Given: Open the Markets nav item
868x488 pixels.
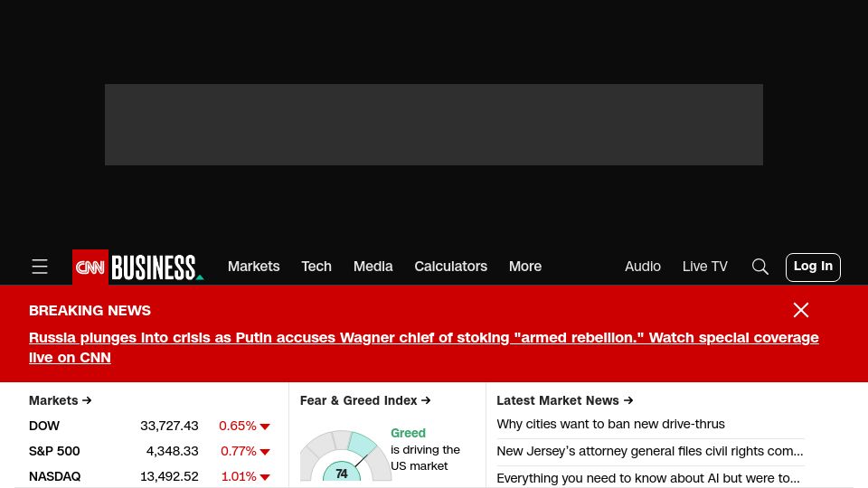Looking at the screenshot, I should (253, 266).
